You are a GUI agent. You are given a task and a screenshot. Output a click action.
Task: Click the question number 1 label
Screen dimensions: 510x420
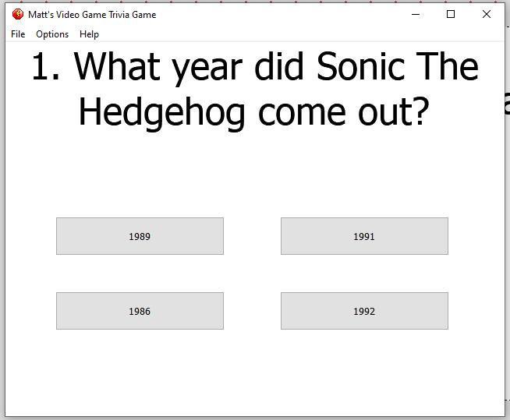pyautogui.click(x=46, y=66)
